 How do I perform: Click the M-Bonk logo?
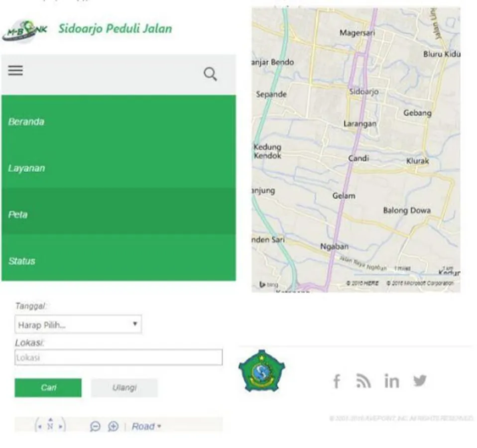tap(25, 31)
